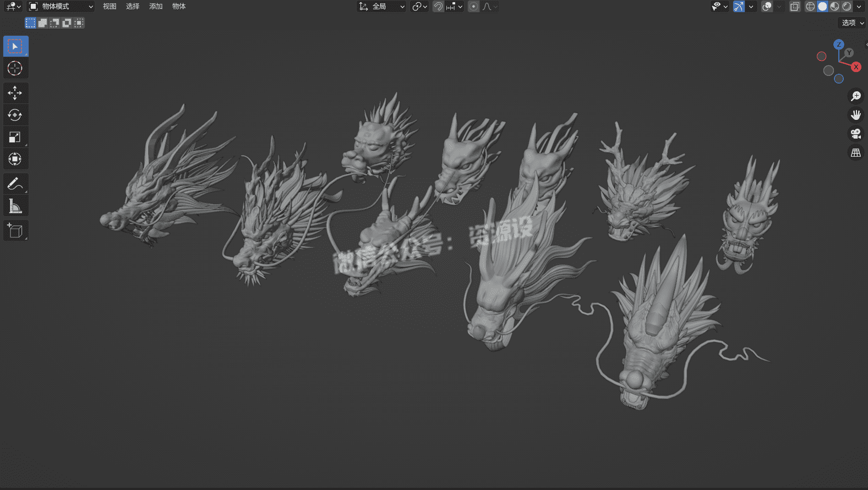868x490 pixels.
Task: Toggle camera view with camera icon
Action: [x=855, y=134]
